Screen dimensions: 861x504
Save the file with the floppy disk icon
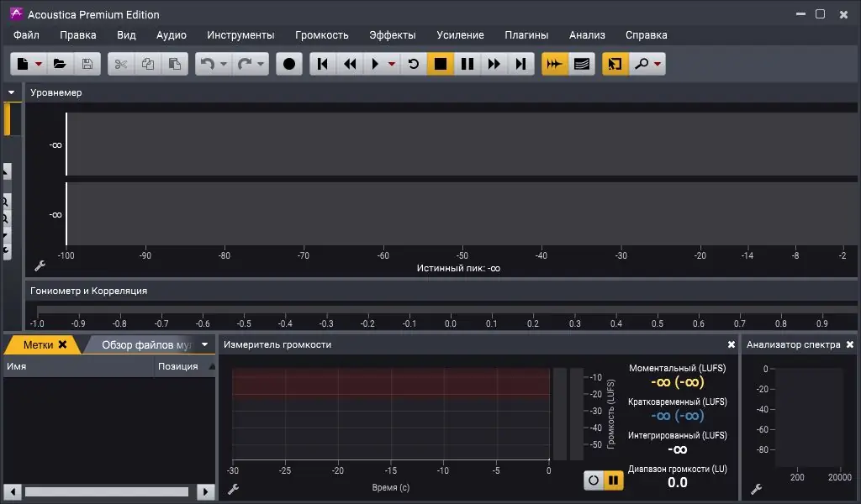[87, 64]
